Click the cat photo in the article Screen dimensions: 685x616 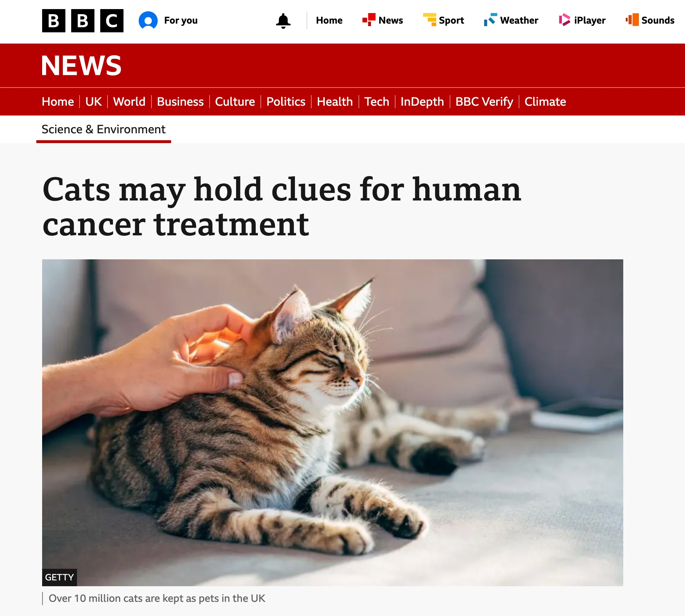(333, 422)
